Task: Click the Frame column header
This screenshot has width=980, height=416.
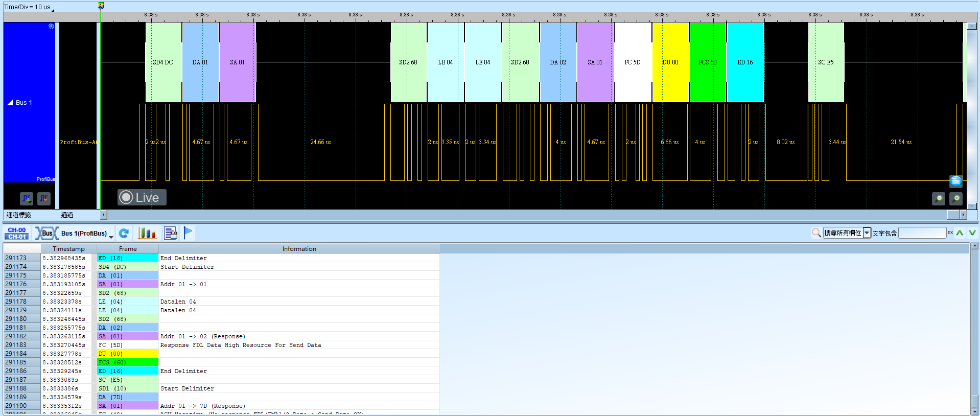Action: point(128,249)
